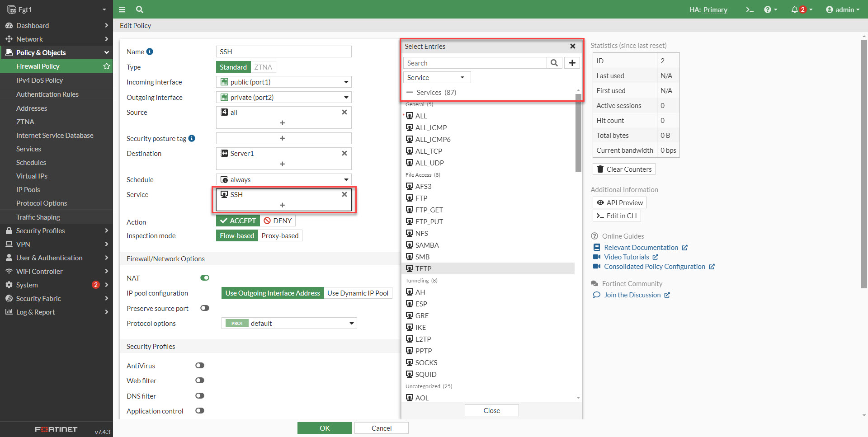868x437 pixels.
Task: Clear the policy counters
Action: point(624,169)
